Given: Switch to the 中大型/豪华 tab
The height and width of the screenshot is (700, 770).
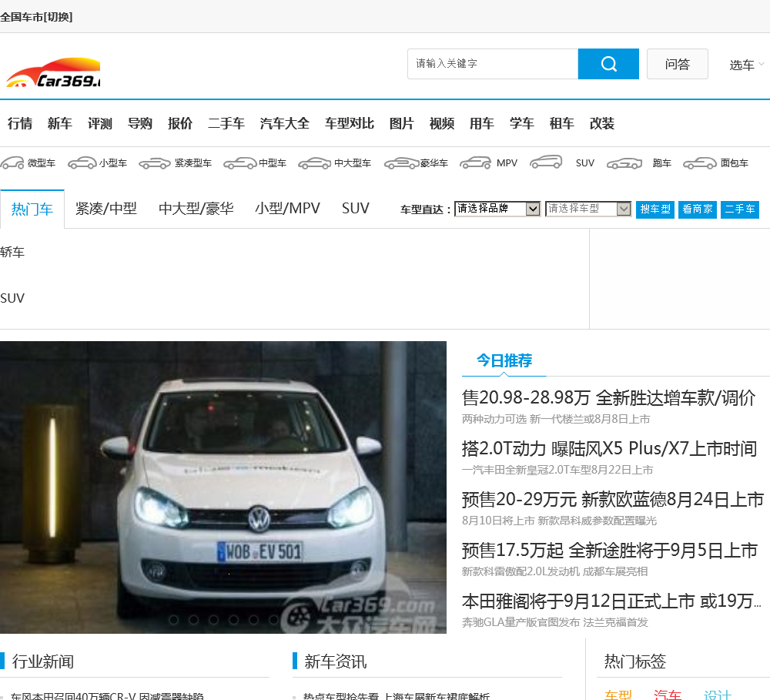Looking at the screenshot, I should (x=196, y=209).
